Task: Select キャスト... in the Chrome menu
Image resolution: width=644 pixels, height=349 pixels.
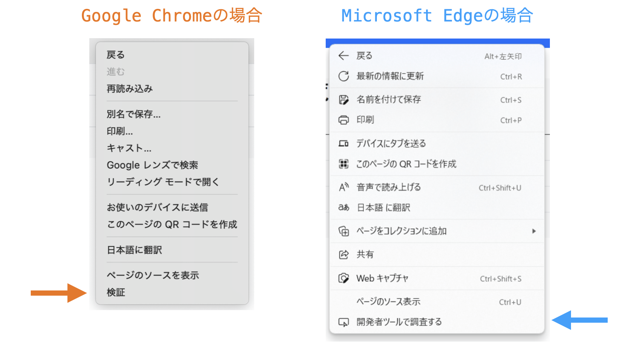Action: (129, 148)
